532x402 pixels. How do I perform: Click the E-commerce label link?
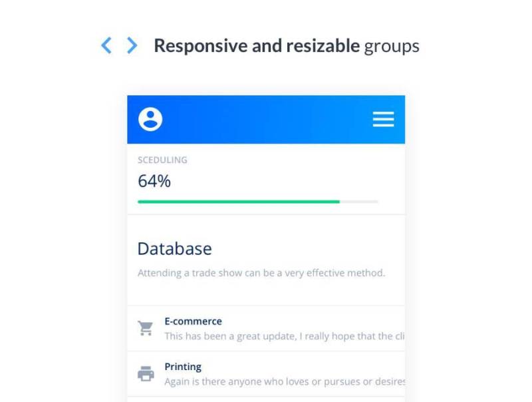pyautogui.click(x=193, y=321)
